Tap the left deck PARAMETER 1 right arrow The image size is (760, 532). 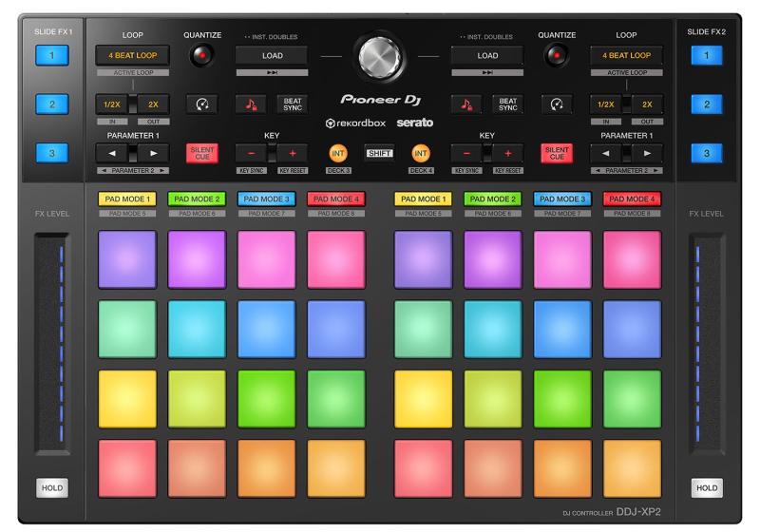[x=154, y=153]
